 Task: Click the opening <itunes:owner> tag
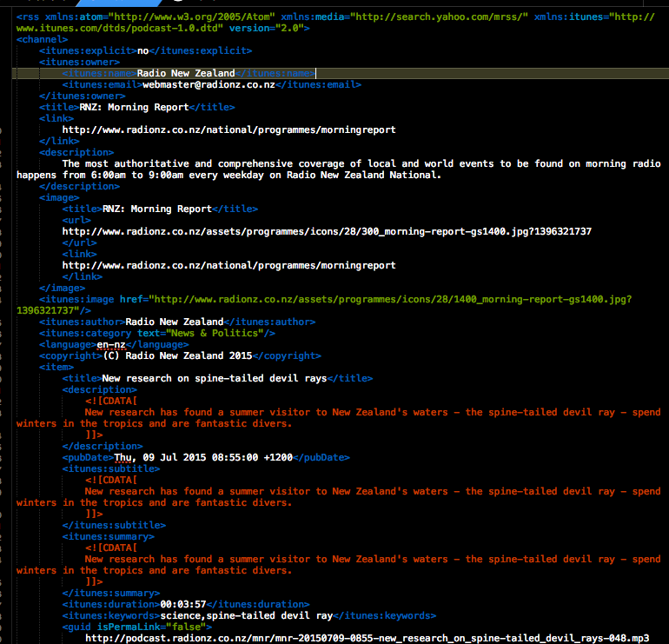tap(79, 63)
